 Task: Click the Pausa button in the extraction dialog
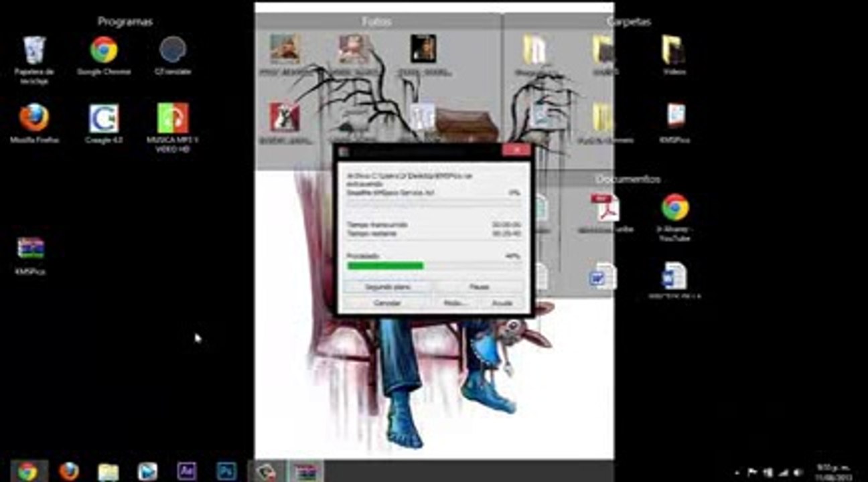coord(480,287)
